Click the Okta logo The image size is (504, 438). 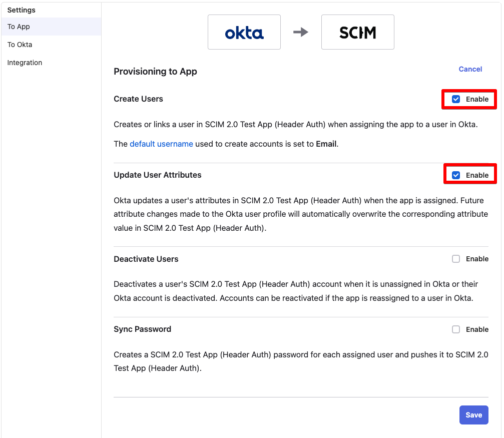pyautogui.click(x=244, y=33)
